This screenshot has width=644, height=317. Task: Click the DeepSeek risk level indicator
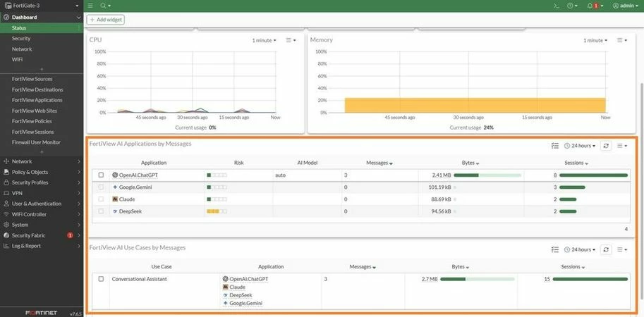pos(217,211)
